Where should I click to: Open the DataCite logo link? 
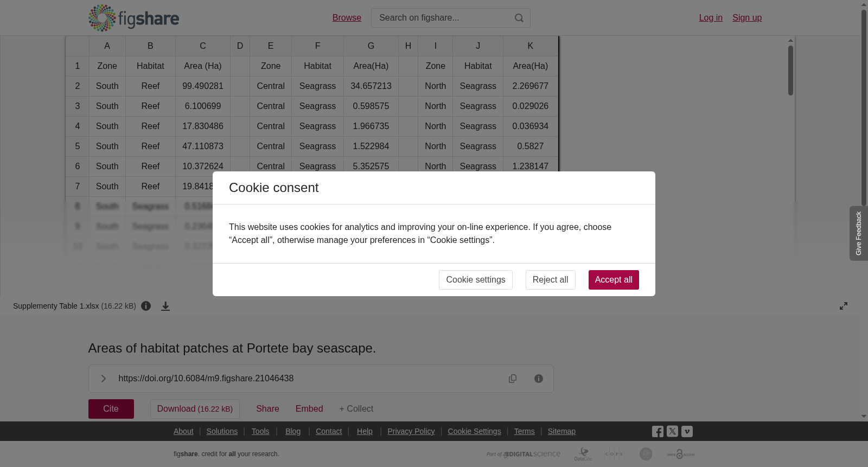click(583, 454)
